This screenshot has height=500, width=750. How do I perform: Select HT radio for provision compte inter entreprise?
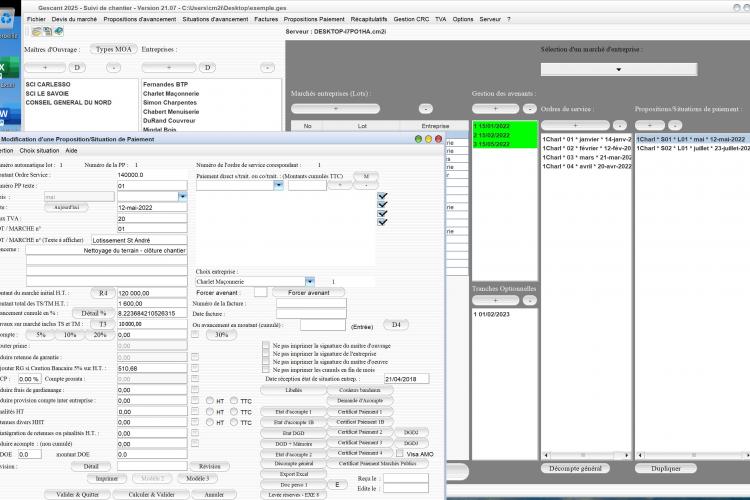[210, 400]
